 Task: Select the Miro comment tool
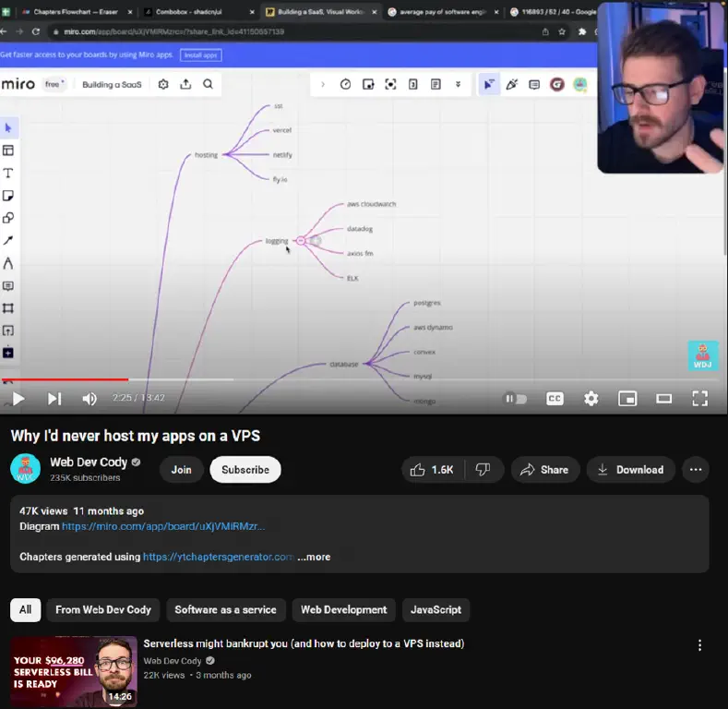(x=8, y=286)
